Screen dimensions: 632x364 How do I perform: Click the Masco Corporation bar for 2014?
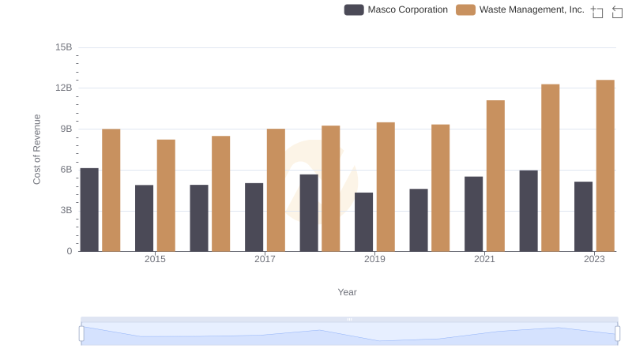tap(89, 210)
